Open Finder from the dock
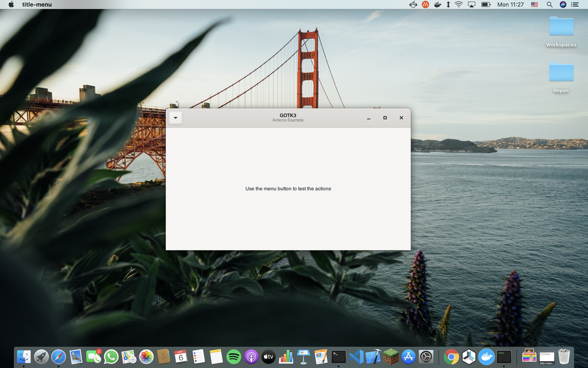 [24, 356]
